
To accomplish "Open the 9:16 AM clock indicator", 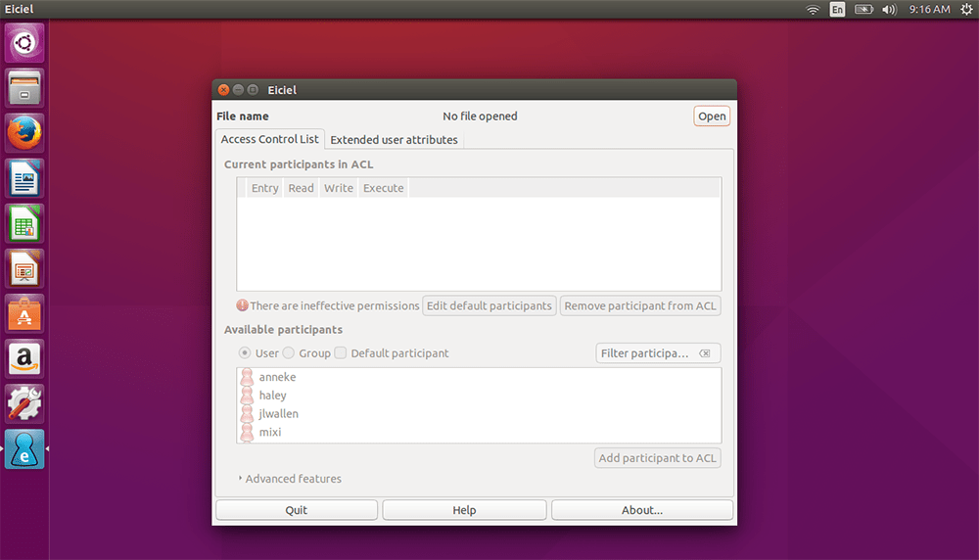I will tap(929, 10).
